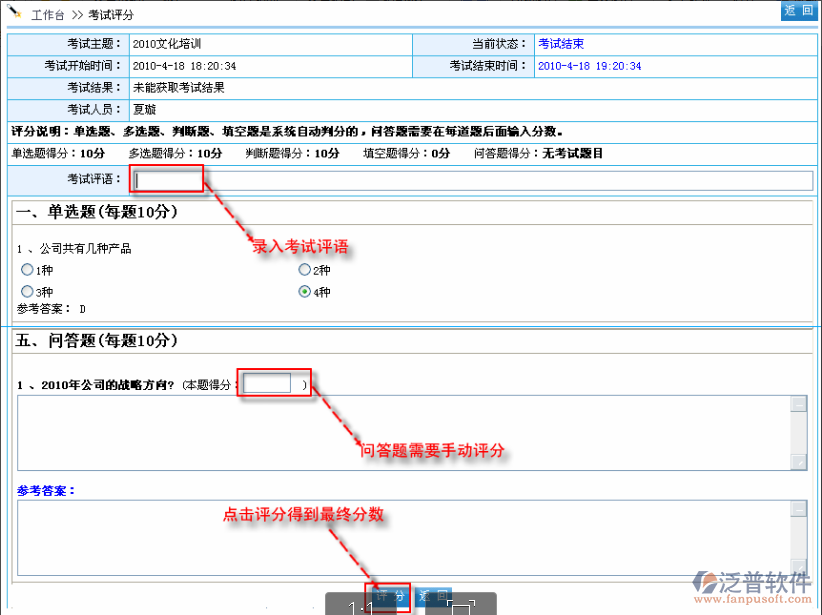Click the exam end time 2010-4-18 19:20:34
Screen dimensions: 822x615
(589, 66)
